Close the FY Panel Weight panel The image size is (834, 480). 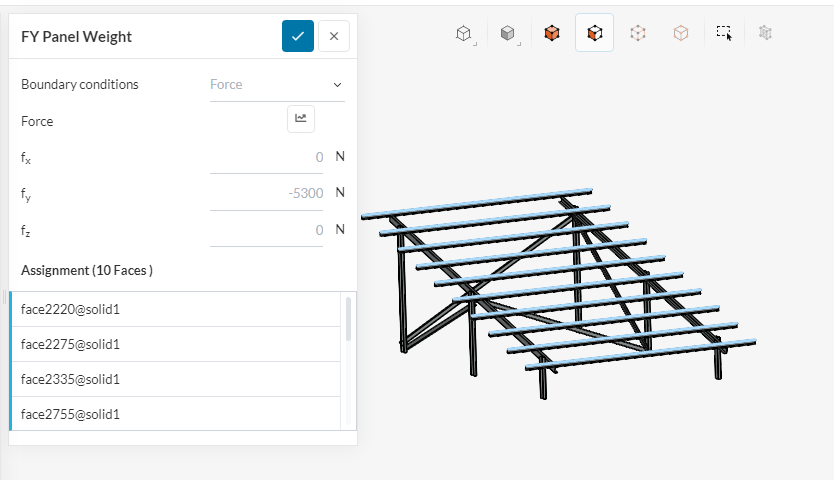[x=334, y=36]
